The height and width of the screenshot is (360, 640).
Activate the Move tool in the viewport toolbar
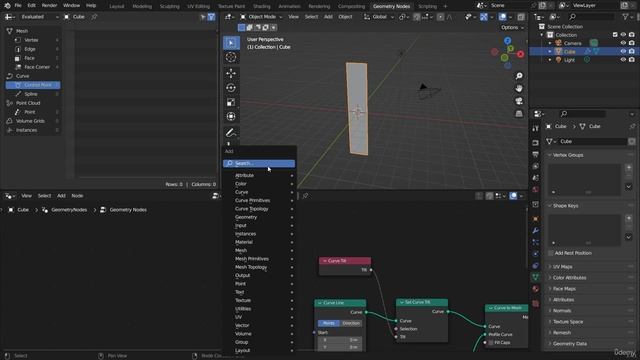(231, 73)
